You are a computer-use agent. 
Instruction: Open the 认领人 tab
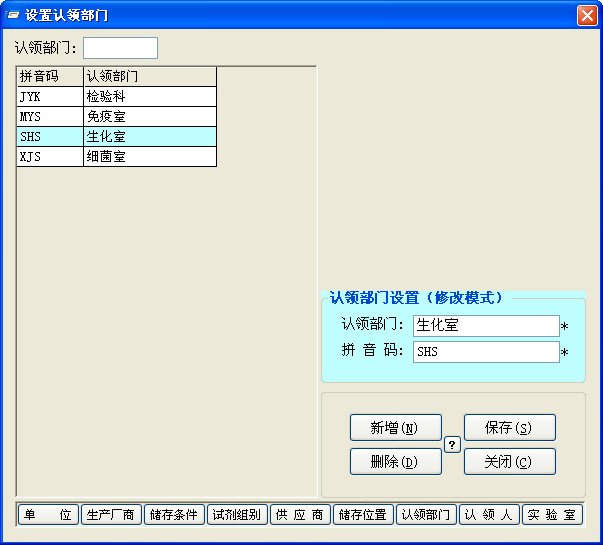[489, 515]
